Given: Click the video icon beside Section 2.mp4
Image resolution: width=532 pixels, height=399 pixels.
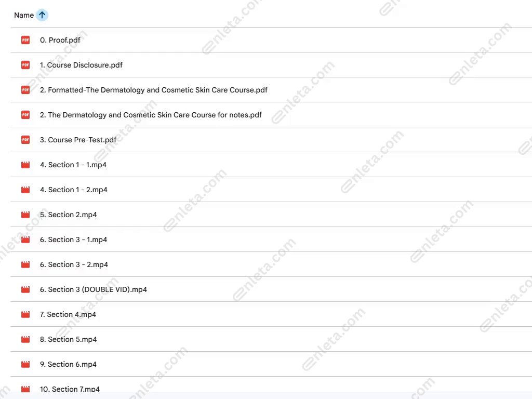Looking at the screenshot, I should [x=25, y=215].
